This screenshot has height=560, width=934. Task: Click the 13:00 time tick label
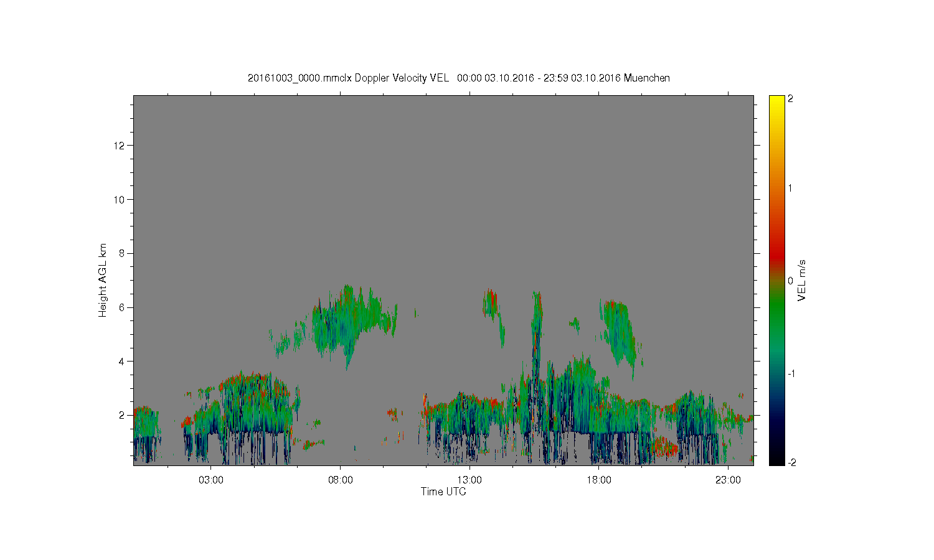pyautogui.click(x=469, y=480)
